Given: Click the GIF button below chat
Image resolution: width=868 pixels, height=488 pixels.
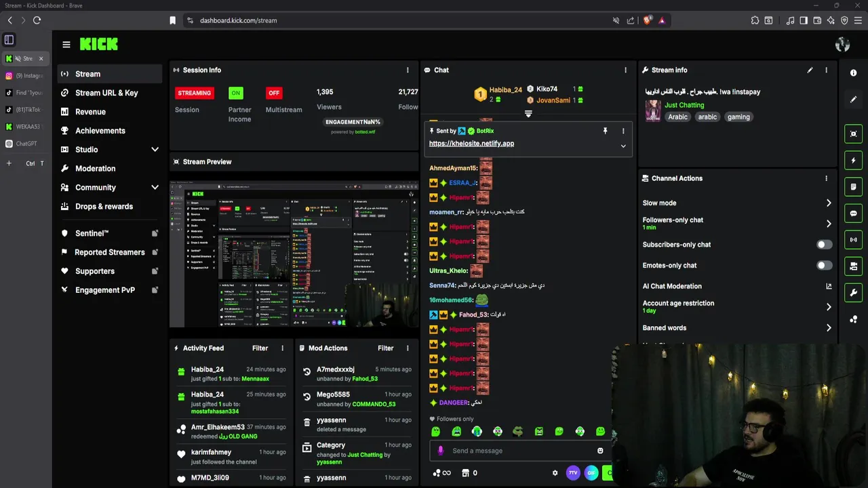Looking at the screenshot, I should coord(591,473).
